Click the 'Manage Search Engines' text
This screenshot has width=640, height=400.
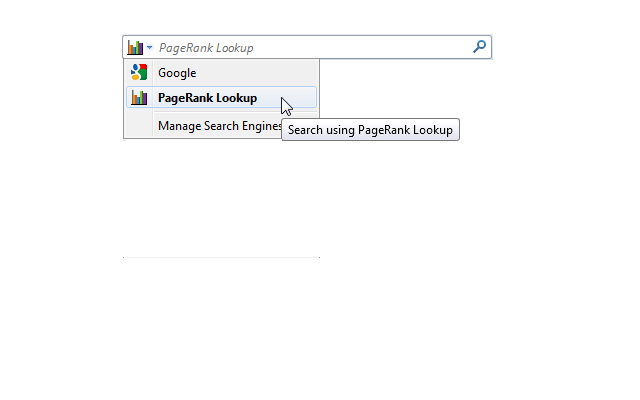click(x=220, y=126)
